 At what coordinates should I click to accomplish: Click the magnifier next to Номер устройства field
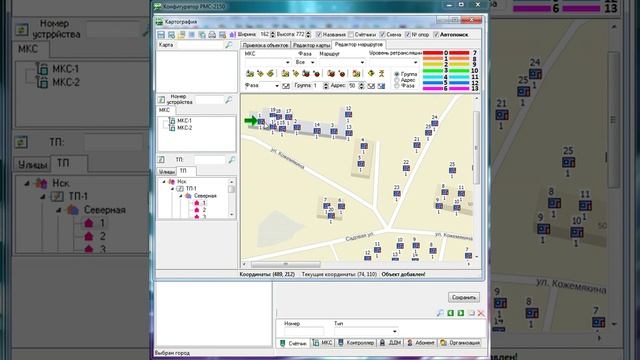229,100
